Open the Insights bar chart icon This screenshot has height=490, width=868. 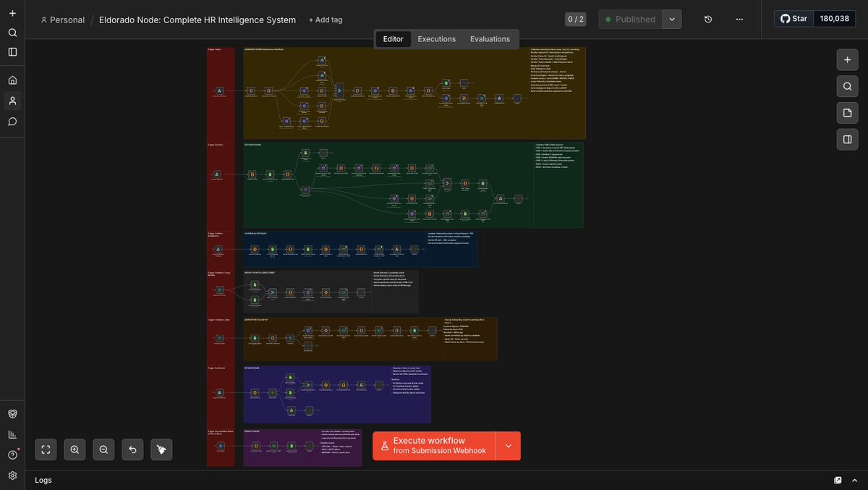(12, 434)
